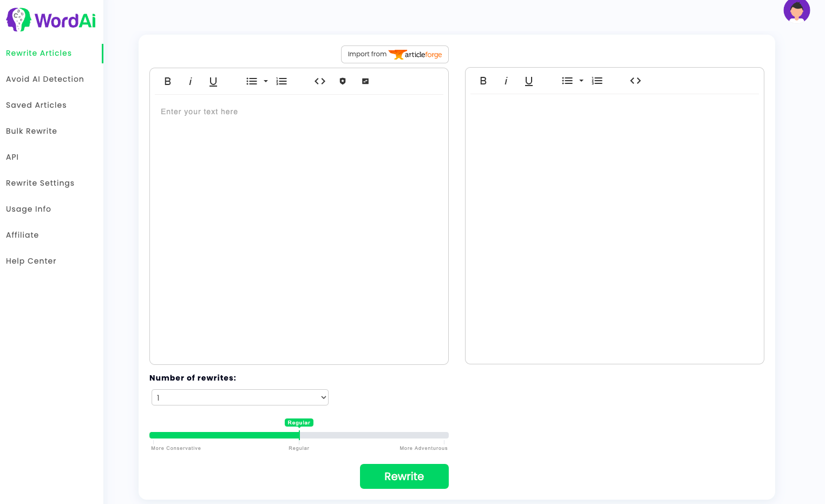Open code view in right output editor
Image resolution: width=825 pixels, height=504 pixels.
636,81
